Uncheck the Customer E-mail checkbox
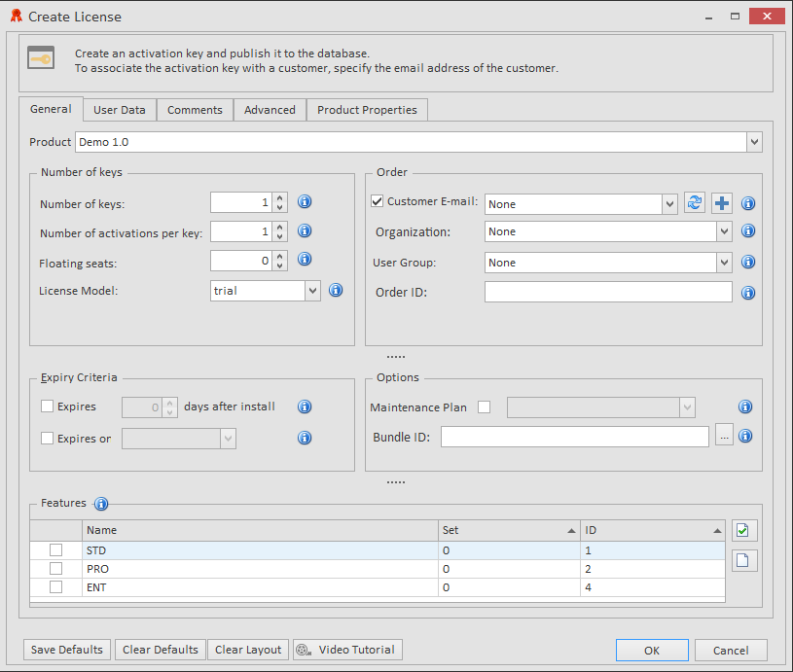793x672 pixels. click(378, 202)
